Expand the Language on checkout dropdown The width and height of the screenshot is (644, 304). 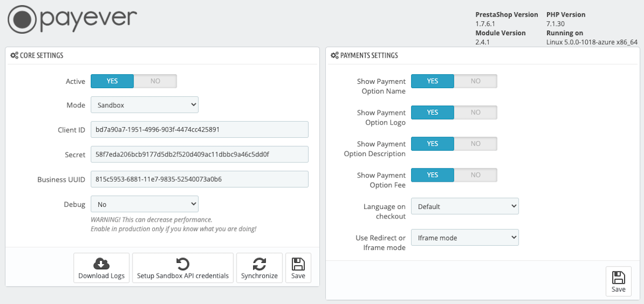click(465, 206)
